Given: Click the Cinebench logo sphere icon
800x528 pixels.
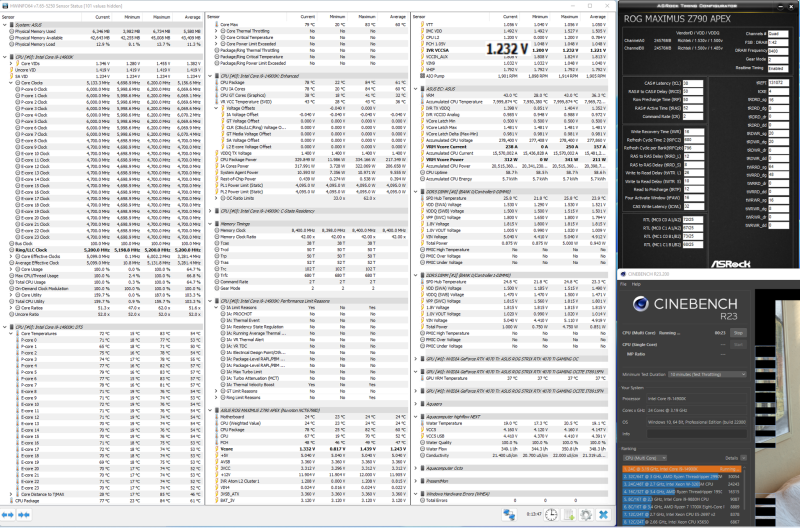Looking at the screenshot, I should tap(640, 304).
